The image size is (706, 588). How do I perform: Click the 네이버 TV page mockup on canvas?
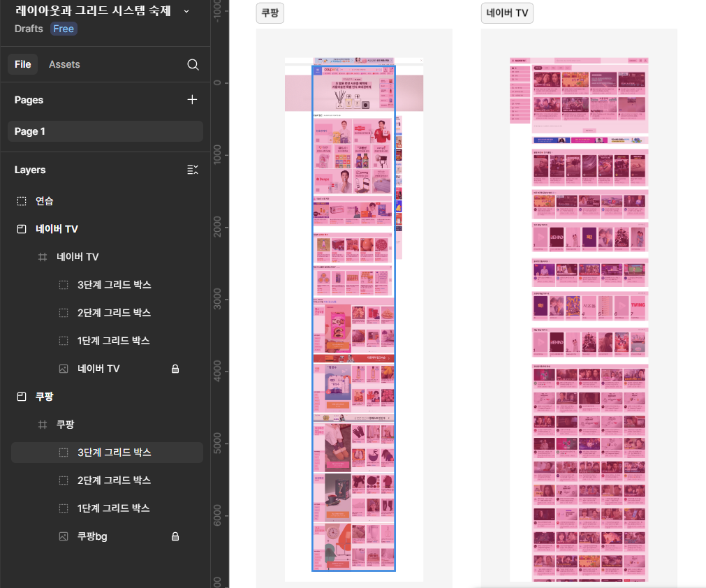point(579,318)
